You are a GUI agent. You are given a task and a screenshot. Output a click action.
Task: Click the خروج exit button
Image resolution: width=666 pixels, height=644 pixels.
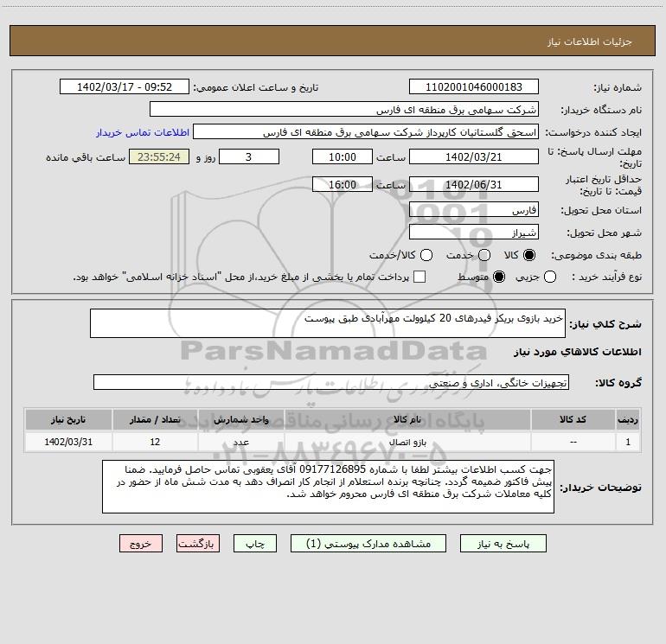[141, 544]
